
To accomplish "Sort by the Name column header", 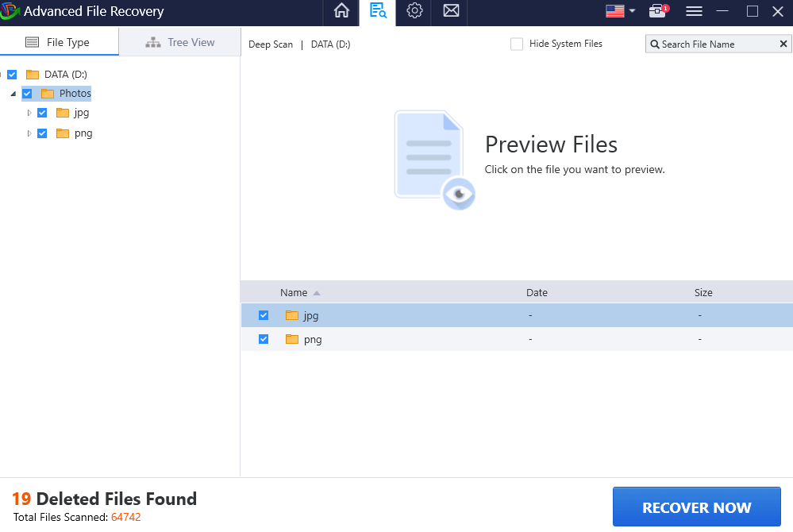I will (294, 293).
